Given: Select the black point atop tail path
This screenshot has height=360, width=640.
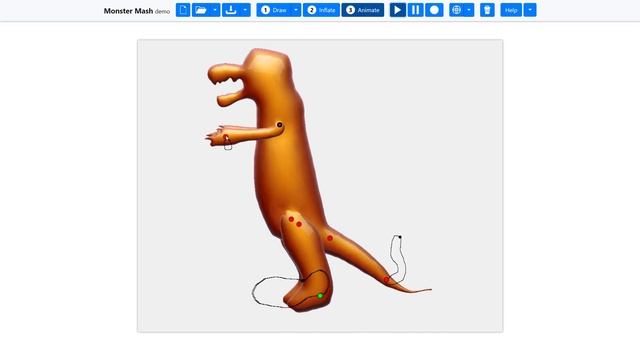Looking at the screenshot, I should [x=400, y=237].
